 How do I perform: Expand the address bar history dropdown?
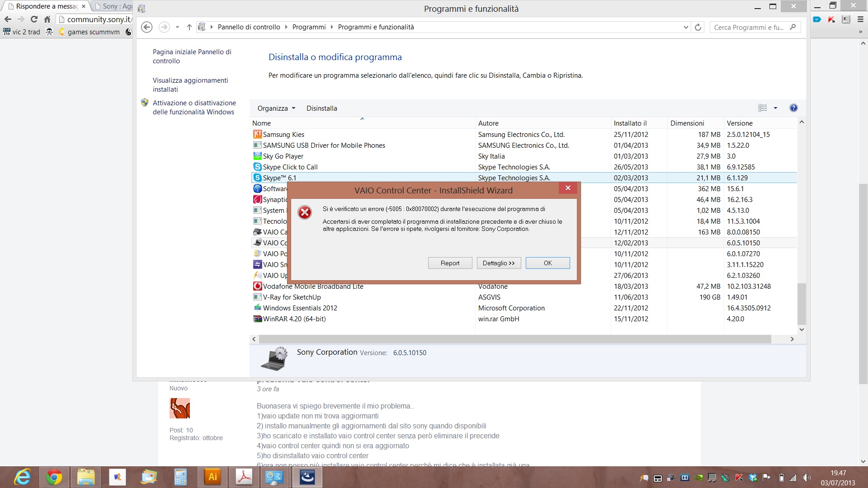click(686, 27)
